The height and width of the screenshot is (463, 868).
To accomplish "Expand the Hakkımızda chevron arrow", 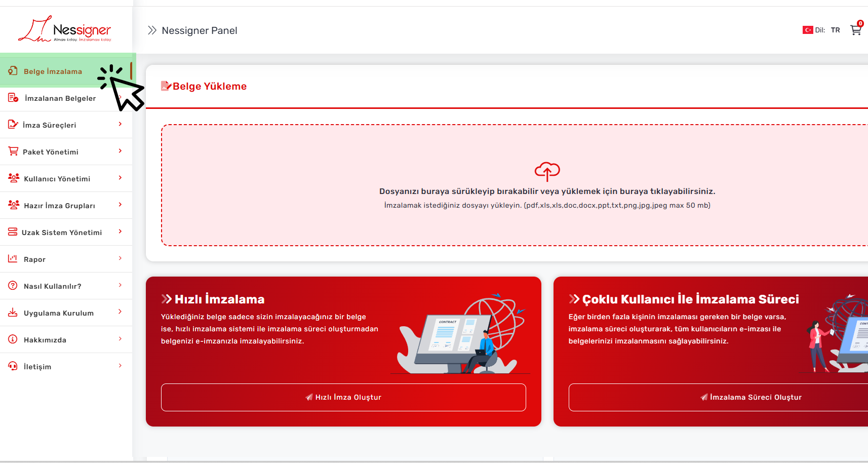I will (120, 339).
